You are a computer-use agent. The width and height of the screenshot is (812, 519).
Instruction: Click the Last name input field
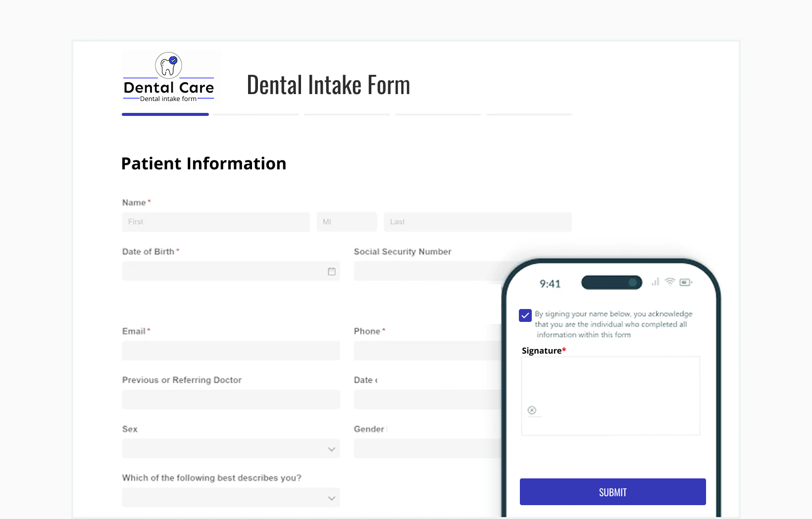477,222
